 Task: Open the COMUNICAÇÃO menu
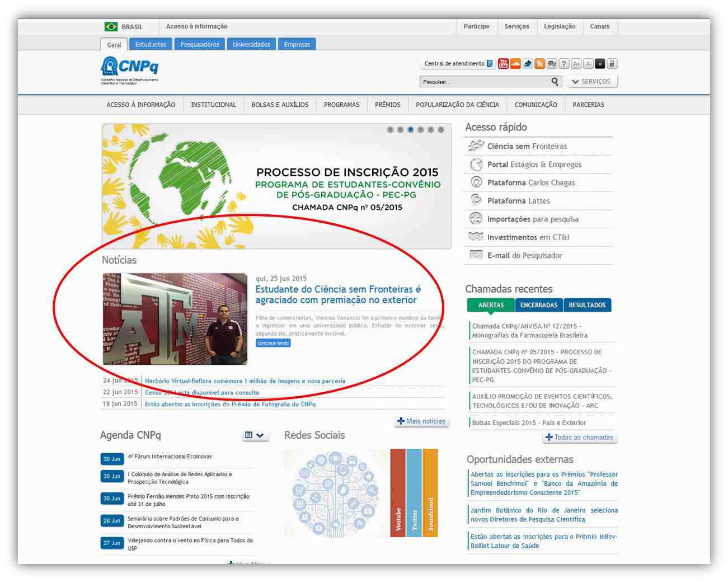(536, 105)
